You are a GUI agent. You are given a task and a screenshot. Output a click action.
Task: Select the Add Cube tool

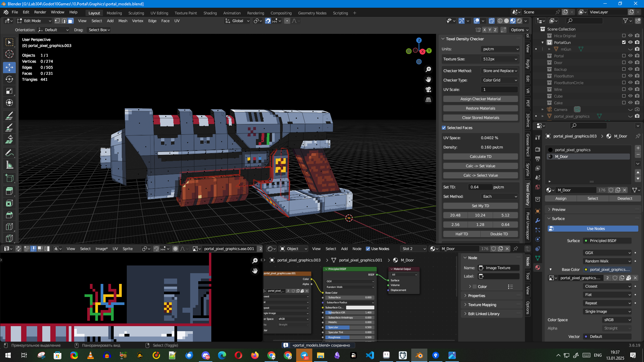click(x=9, y=178)
